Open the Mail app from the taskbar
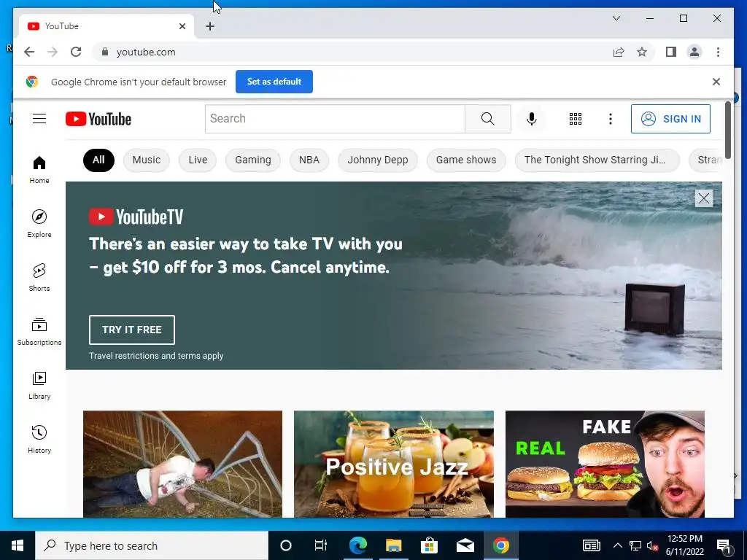 (x=465, y=545)
